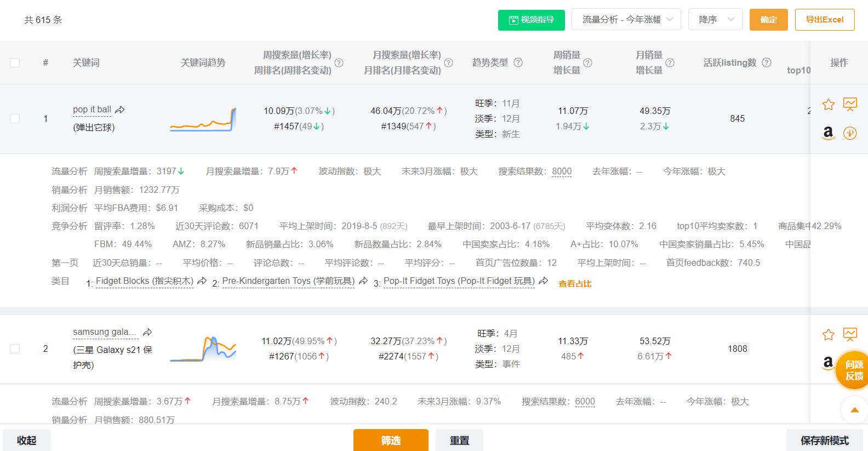Toggle select-all checkbox in table header

click(x=15, y=62)
